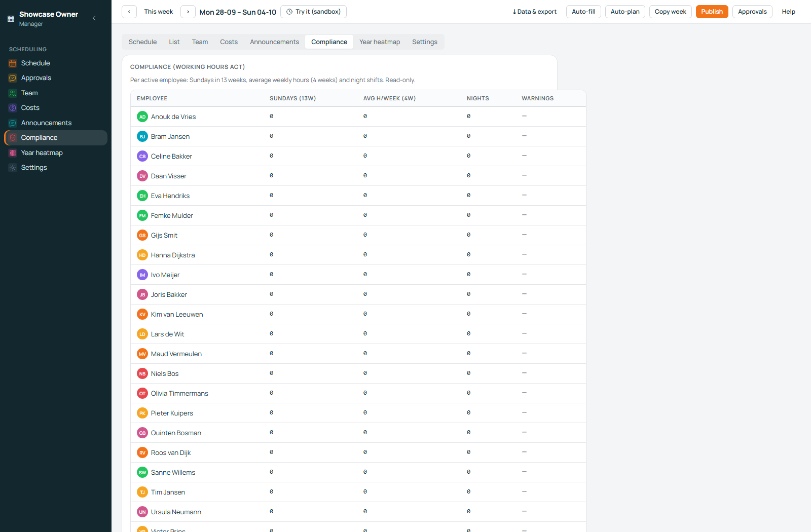Click the Schedule calendar icon in sidebar
811x532 pixels.
[13, 63]
